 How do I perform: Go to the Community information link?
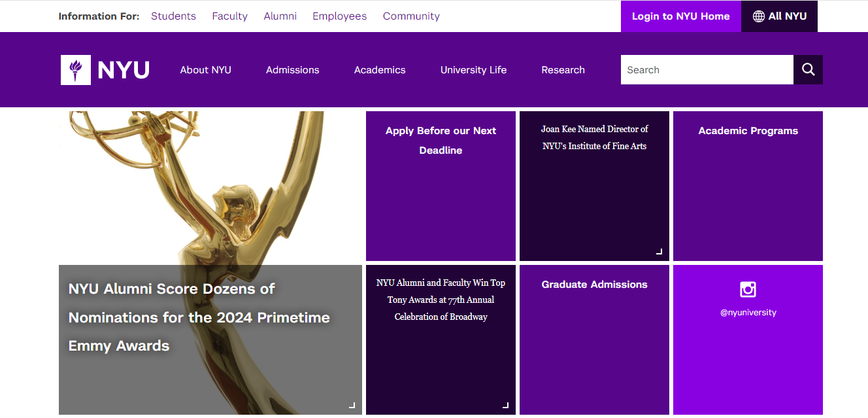(411, 16)
